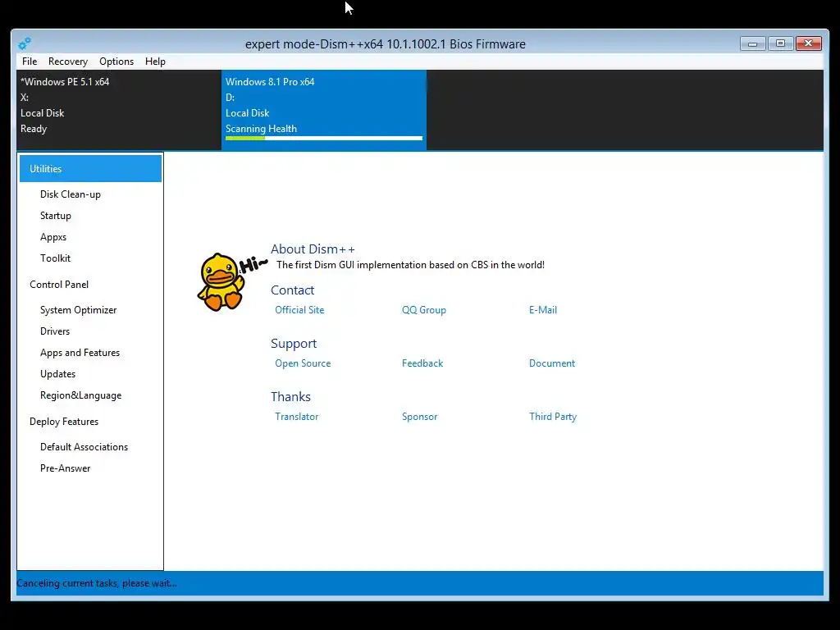Select the Deploy Features section header
This screenshot has width=840, height=630.
tap(64, 422)
